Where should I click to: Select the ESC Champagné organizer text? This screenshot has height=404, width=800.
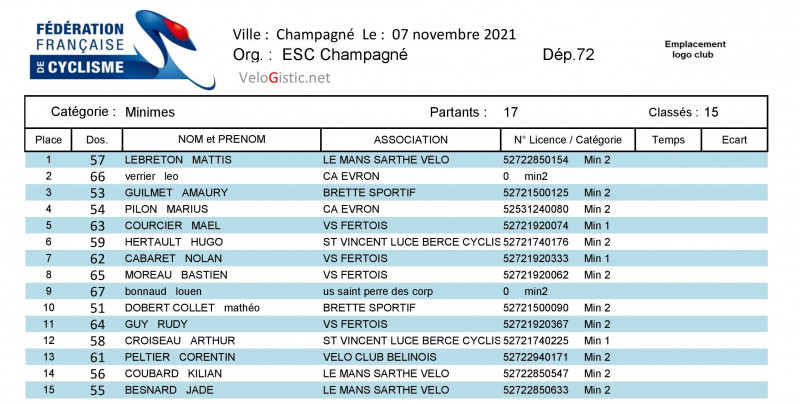(x=345, y=55)
